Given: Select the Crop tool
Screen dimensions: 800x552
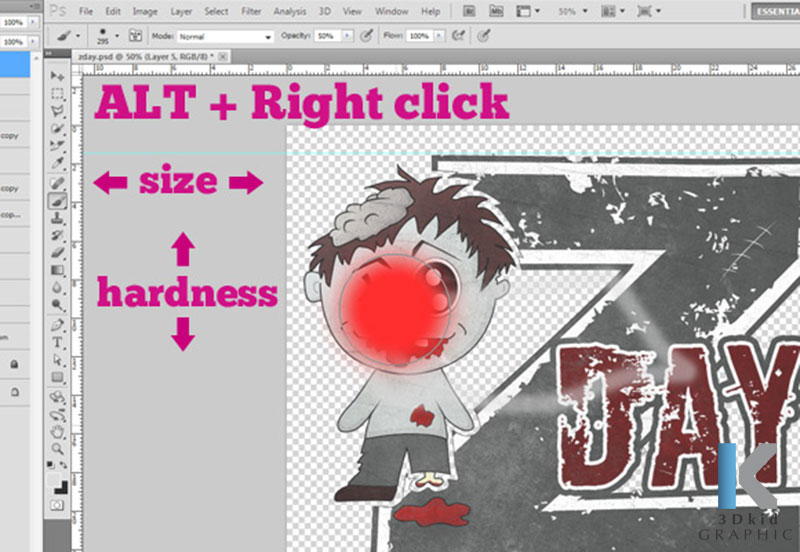Looking at the screenshot, I should pos(57,146).
